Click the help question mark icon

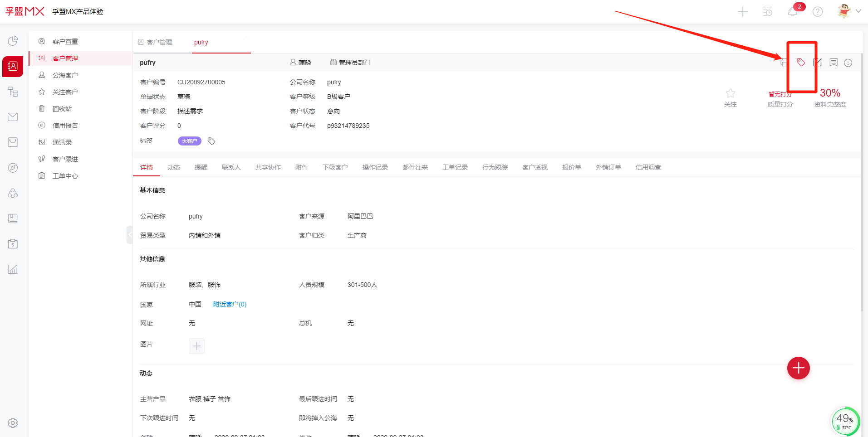pos(818,12)
